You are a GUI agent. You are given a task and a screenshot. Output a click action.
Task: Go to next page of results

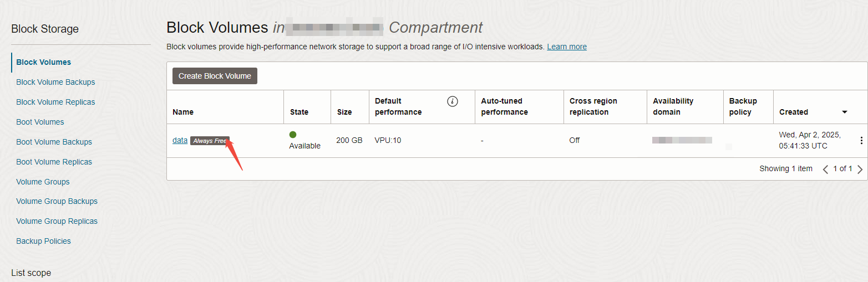860,169
